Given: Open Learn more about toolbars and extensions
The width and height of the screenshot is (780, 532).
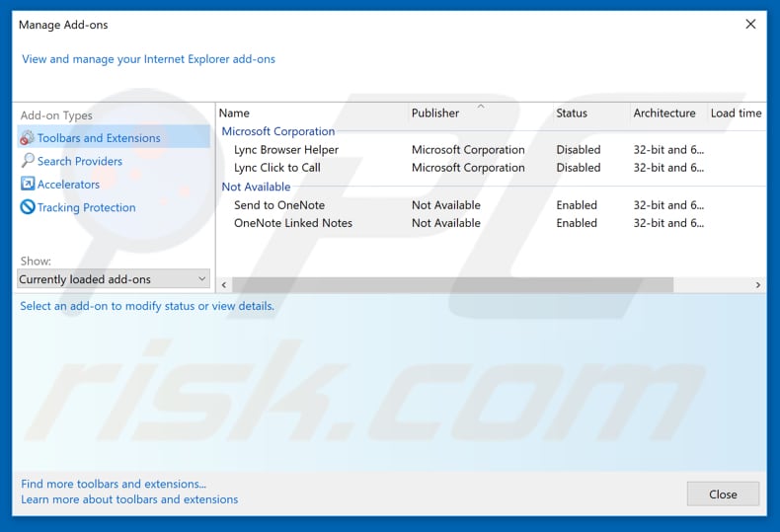Looking at the screenshot, I should pyautogui.click(x=129, y=499).
